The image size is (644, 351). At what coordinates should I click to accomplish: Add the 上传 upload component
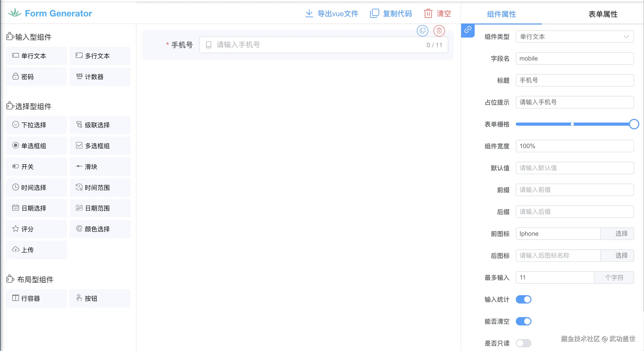36,250
